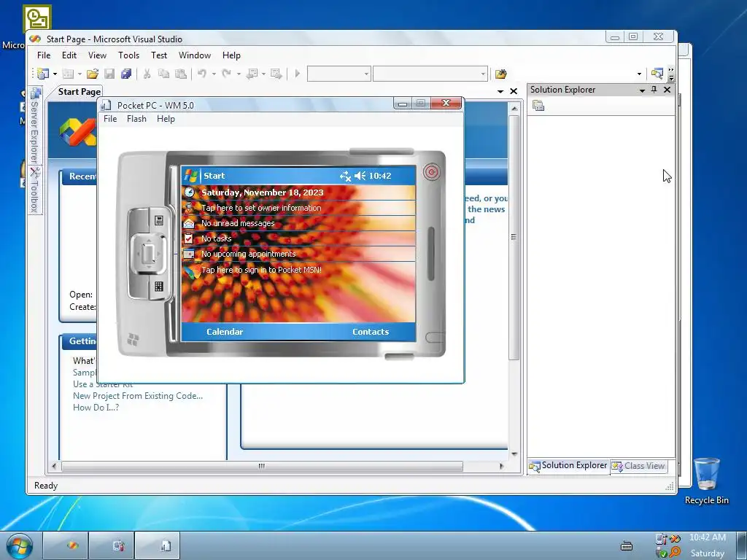Click the Windows Start orb button

[x=20, y=545]
